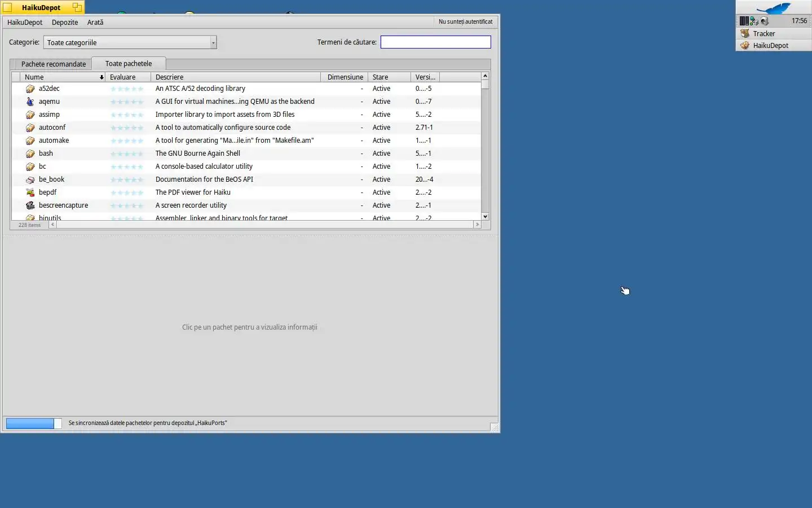Click version '2.71-1' of autoconf

coord(424,128)
